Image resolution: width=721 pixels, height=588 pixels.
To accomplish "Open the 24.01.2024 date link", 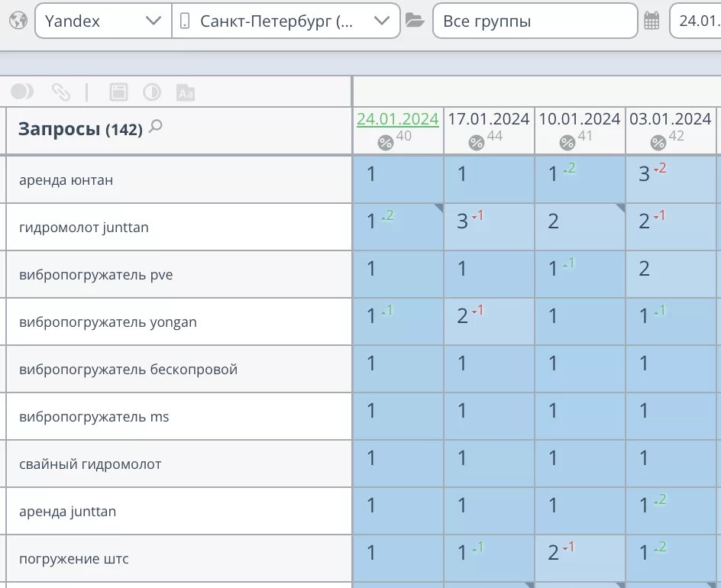I will (397, 119).
